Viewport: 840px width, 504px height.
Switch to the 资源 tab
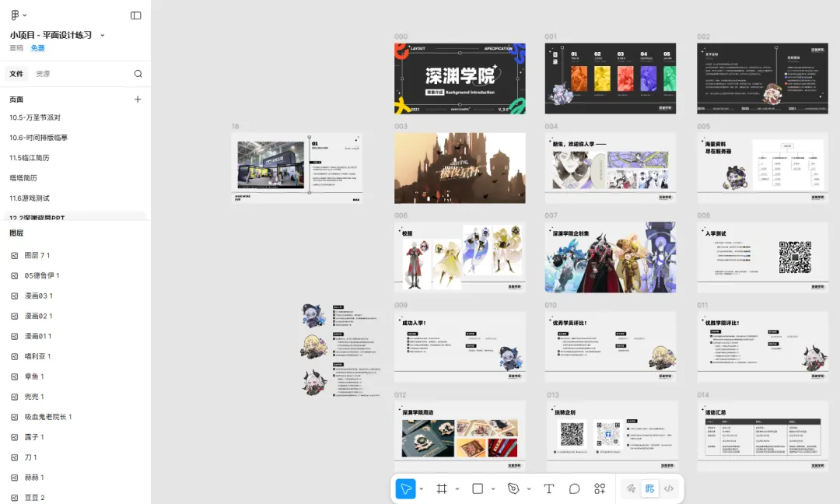click(43, 74)
